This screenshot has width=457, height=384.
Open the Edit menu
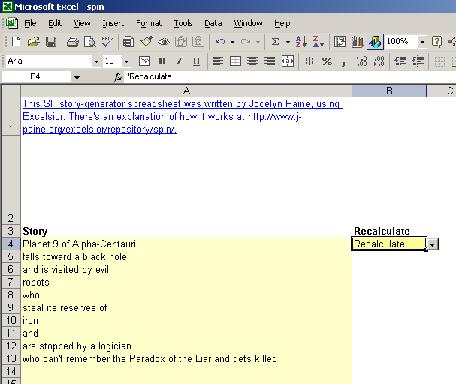pyautogui.click(x=55, y=23)
